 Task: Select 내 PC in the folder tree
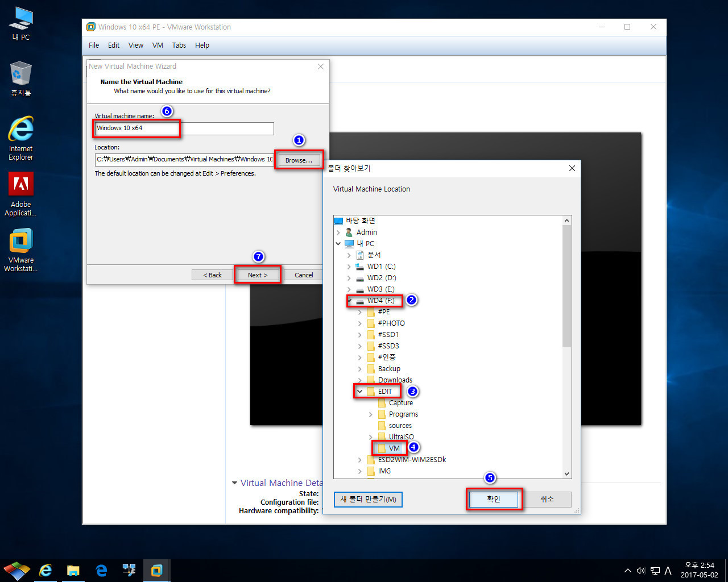click(365, 243)
